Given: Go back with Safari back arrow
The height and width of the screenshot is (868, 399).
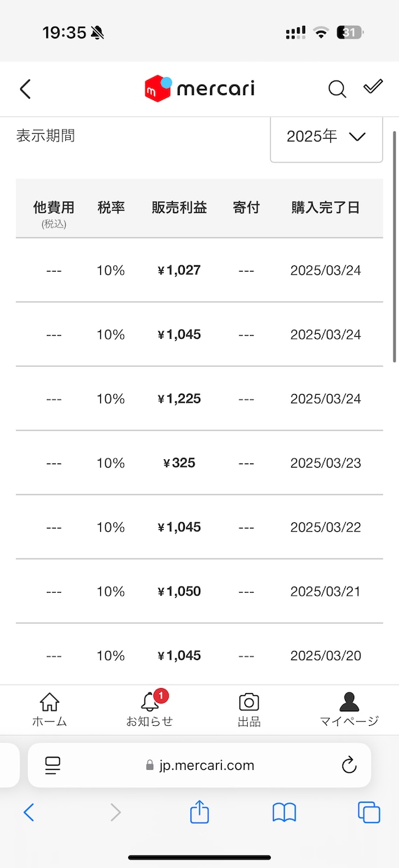Looking at the screenshot, I should [29, 812].
